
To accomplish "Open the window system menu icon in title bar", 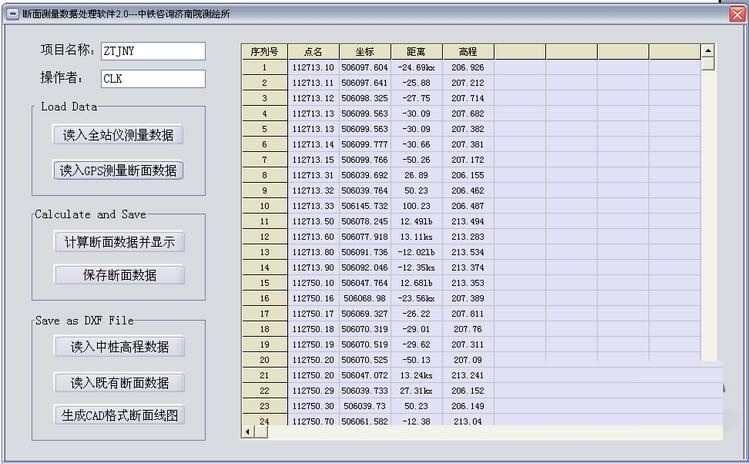I will click(12, 14).
